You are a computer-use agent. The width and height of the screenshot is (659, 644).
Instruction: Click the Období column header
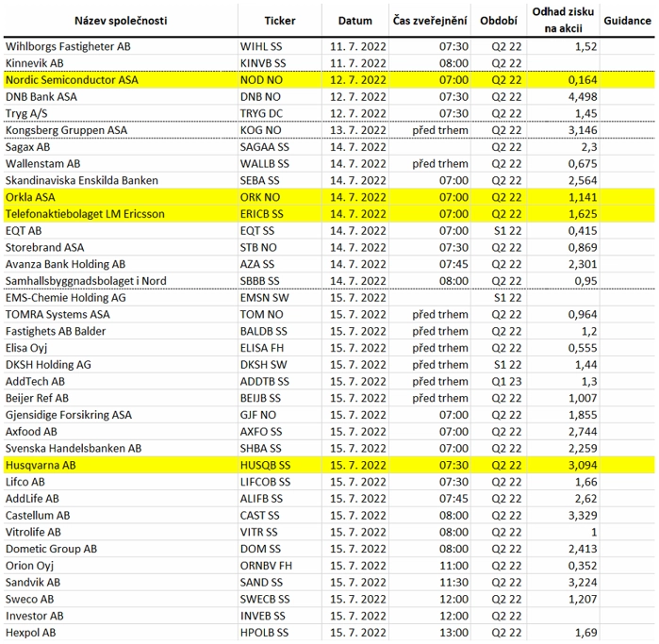(x=499, y=21)
